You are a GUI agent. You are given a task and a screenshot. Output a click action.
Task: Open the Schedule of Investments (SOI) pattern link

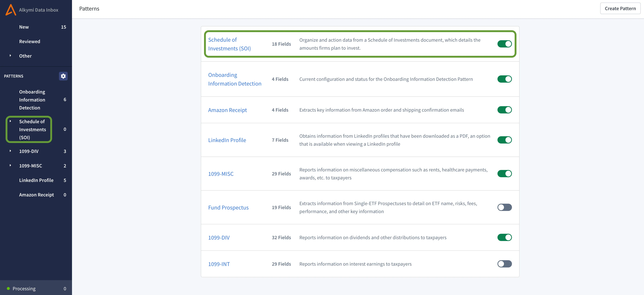pyautogui.click(x=229, y=44)
